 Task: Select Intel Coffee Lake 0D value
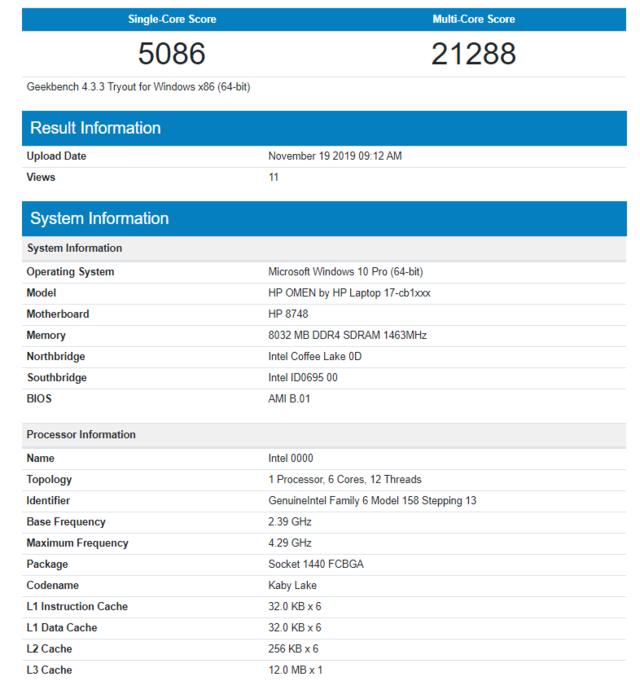point(315,356)
